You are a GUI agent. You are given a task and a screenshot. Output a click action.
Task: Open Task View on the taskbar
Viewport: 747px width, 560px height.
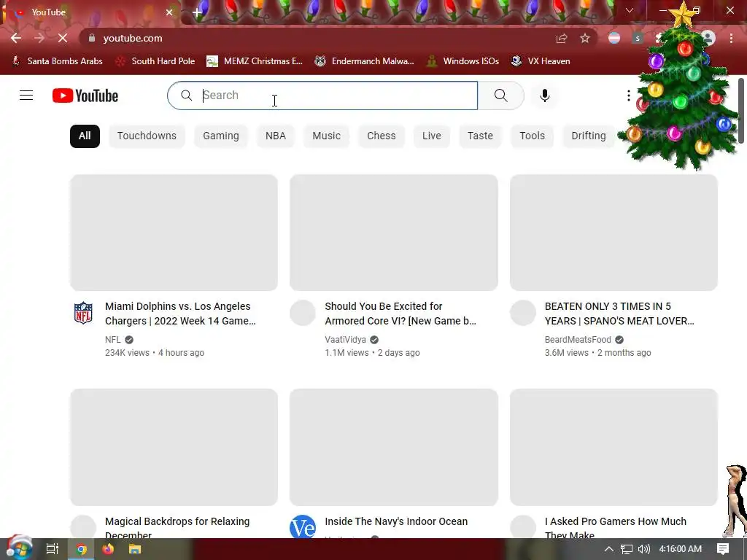pos(53,549)
